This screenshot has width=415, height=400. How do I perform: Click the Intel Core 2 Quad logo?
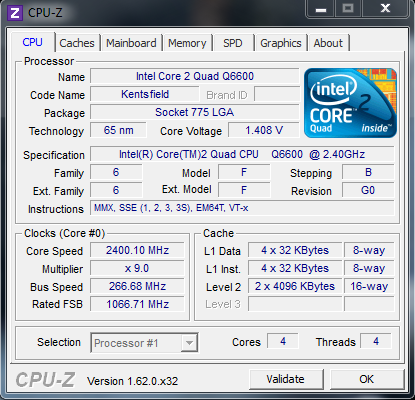point(350,103)
